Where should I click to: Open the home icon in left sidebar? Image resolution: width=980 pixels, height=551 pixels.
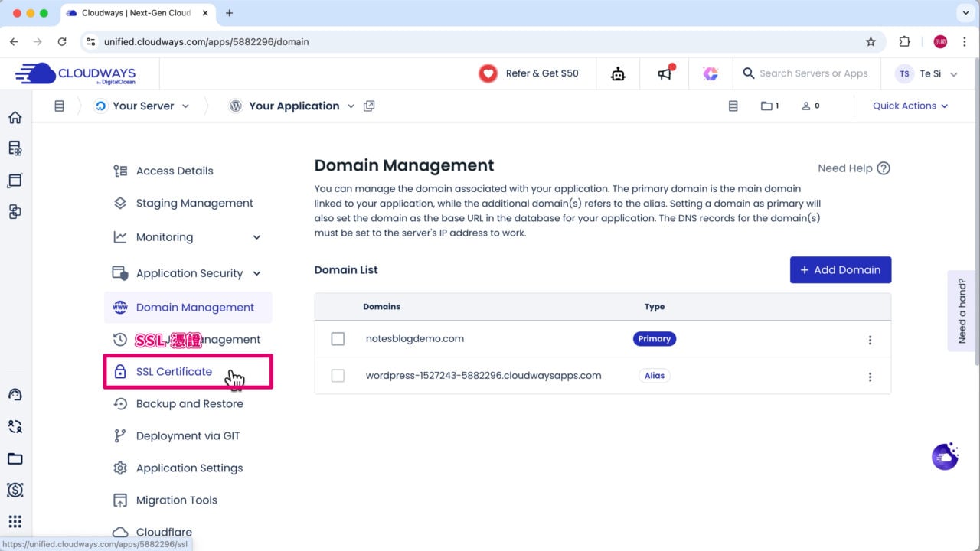[15, 117]
